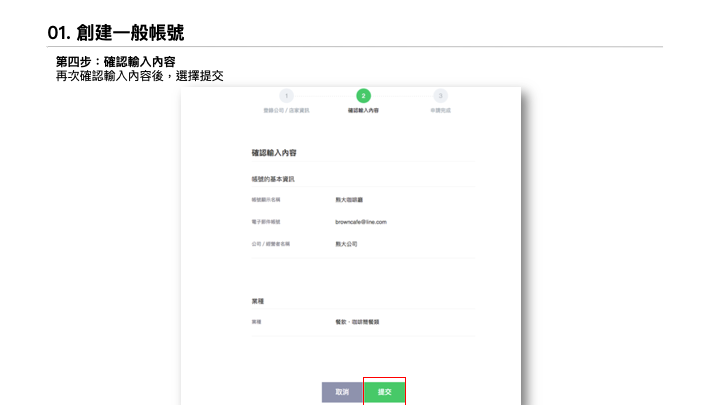This screenshot has height=405, width=720.
Task: Click the 帳號的基本資訊 section heading
Action: tap(273, 179)
